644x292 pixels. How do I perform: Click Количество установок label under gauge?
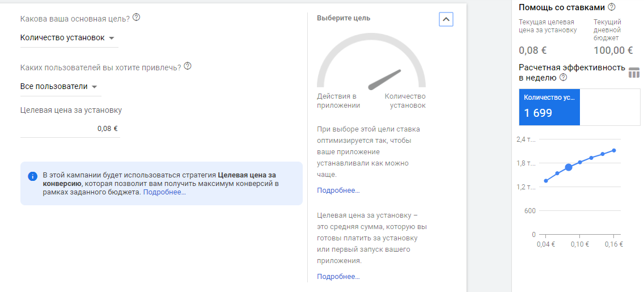[x=405, y=101]
